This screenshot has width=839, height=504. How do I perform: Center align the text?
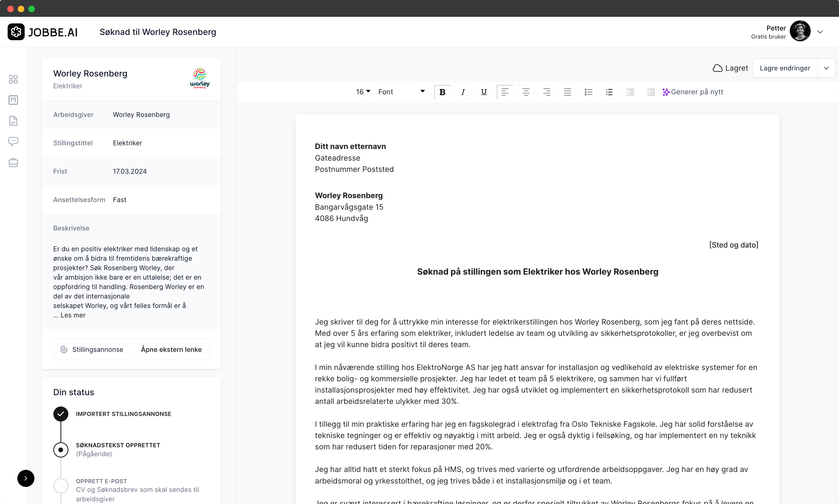point(526,92)
